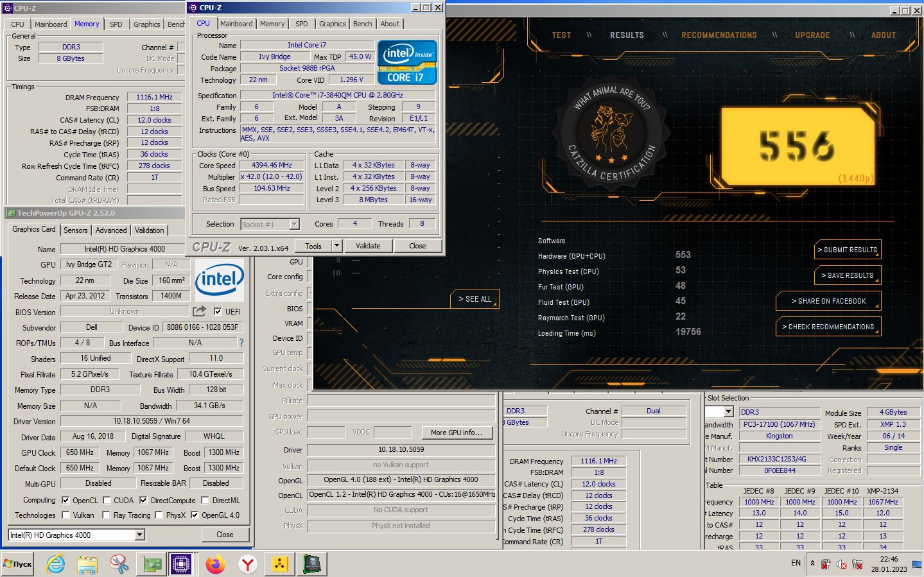The height and width of the screenshot is (577, 924).
Task: Open the TEST menu in Catzilla
Action: coord(562,35)
